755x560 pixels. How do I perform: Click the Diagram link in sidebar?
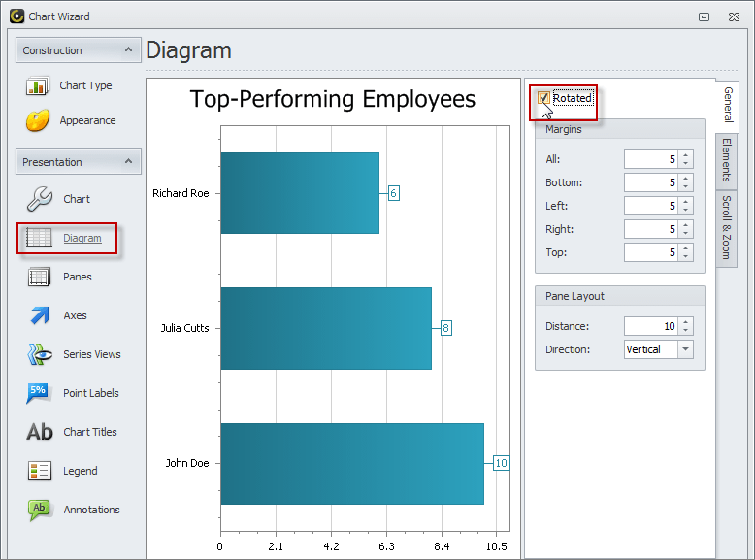(x=82, y=238)
